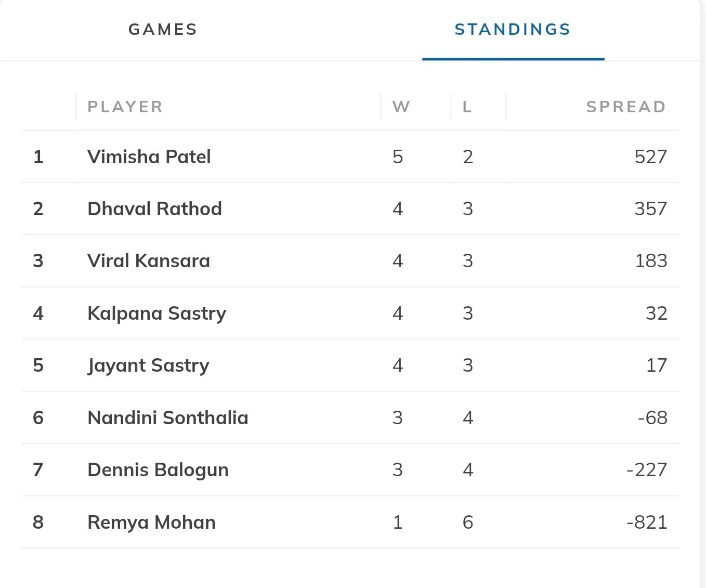This screenshot has width=706, height=588.
Task: Click the Player column header
Action: (125, 107)
